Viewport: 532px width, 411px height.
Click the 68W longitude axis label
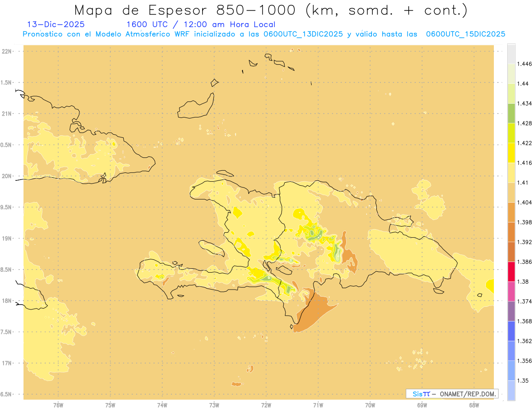click(x=473, y=404)
